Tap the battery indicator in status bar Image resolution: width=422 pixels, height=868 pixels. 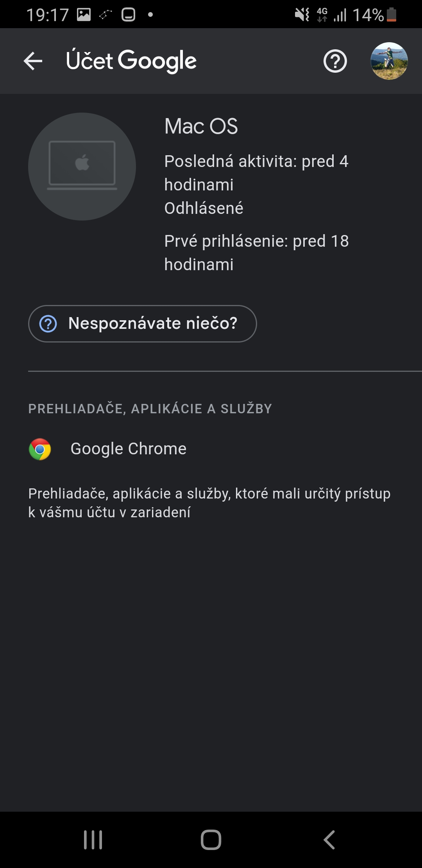(x=392, y=15)
